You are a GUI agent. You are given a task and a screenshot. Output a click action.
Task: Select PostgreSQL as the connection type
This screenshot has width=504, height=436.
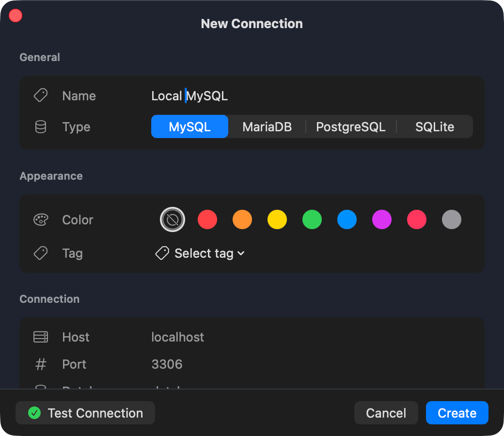tap(350, 126)
